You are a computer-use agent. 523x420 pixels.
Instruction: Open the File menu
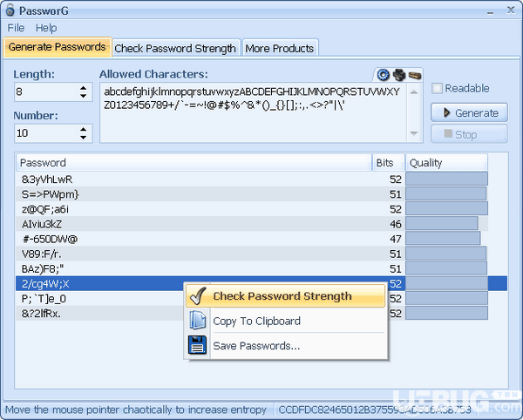16,28
